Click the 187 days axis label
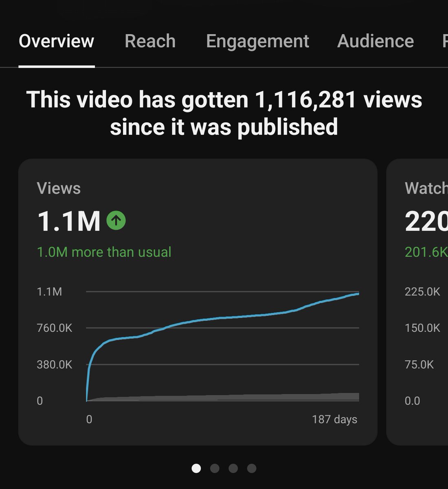The height and width of the screenshot is (489, 448). pos(334,419)
